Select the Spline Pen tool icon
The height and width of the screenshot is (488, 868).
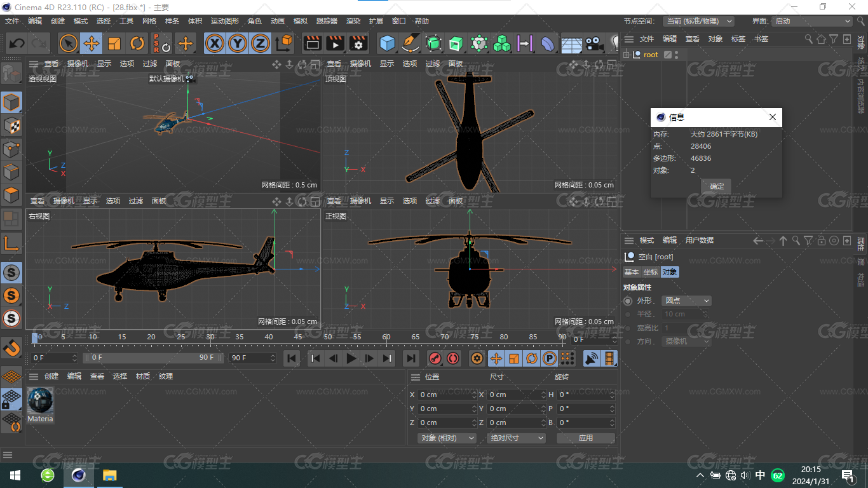[x=410, y=43]
